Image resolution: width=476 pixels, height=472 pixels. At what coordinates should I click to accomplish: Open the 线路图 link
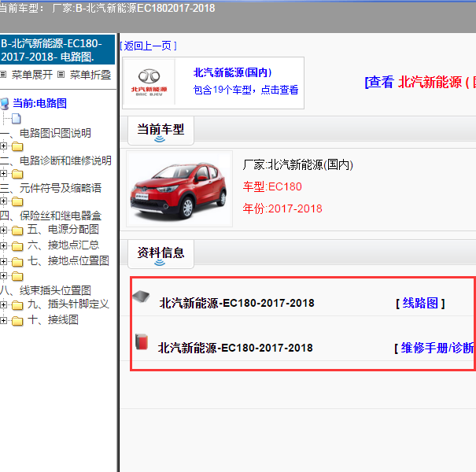420,303
